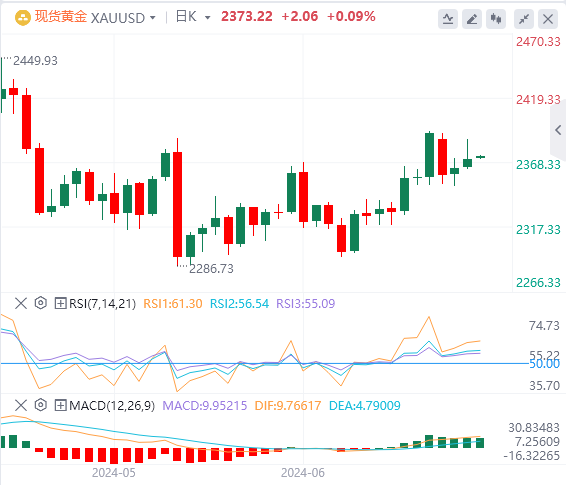Open the XAUUSD symbol dropdown

pyautogui.click(x=153, y=18)
